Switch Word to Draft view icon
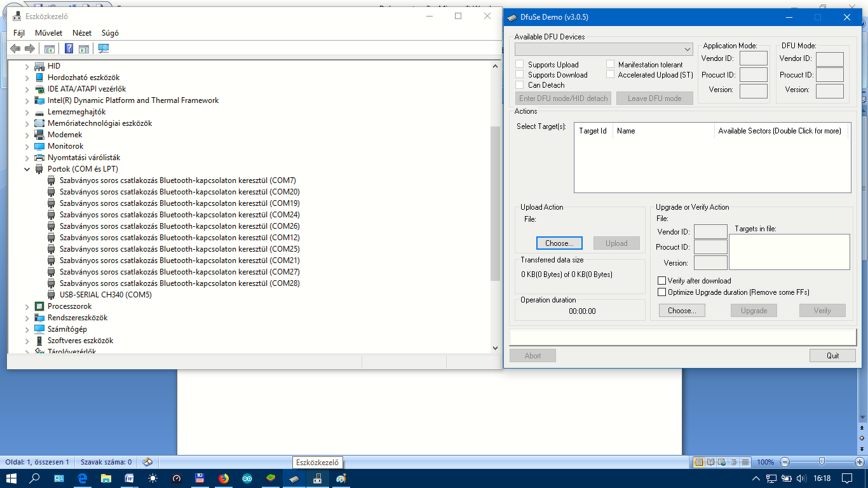 tap(745, 462)
